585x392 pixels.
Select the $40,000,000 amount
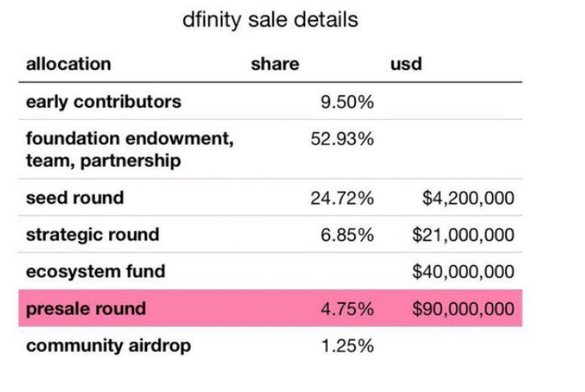[463, 271]
